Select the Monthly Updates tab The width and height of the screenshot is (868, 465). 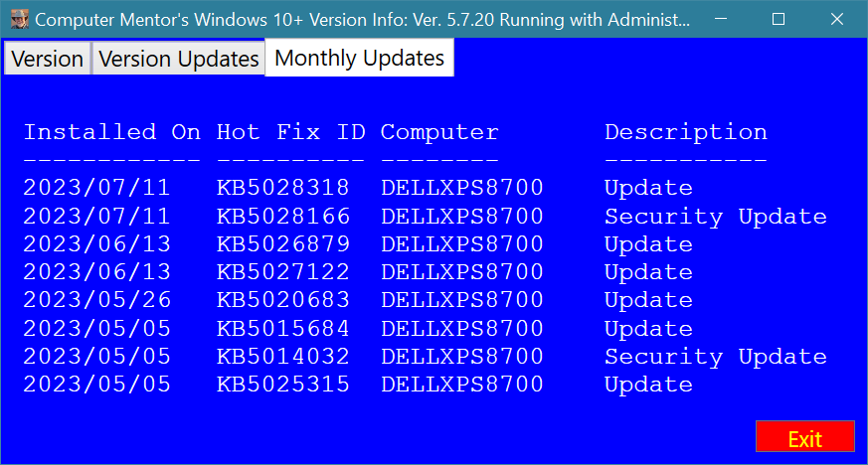359,58
